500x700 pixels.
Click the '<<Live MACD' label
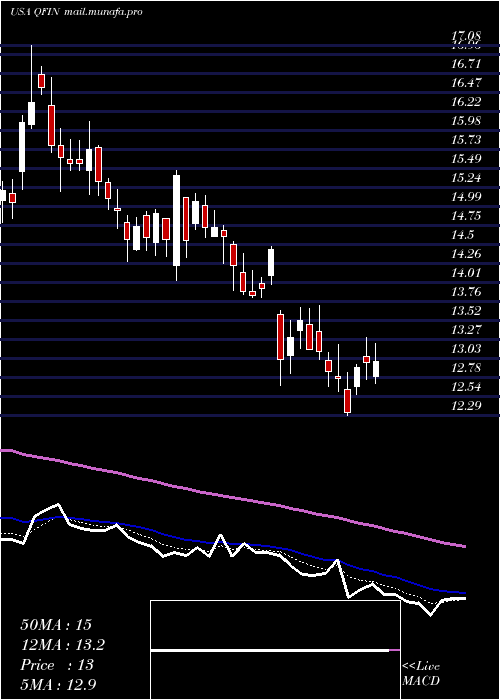coord(421,674)
